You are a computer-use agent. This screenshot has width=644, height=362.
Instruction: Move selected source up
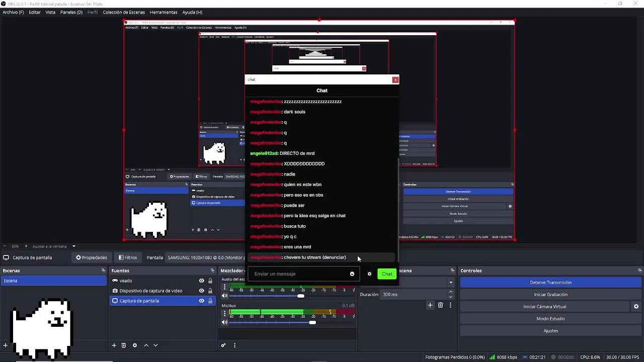point(146,345)
